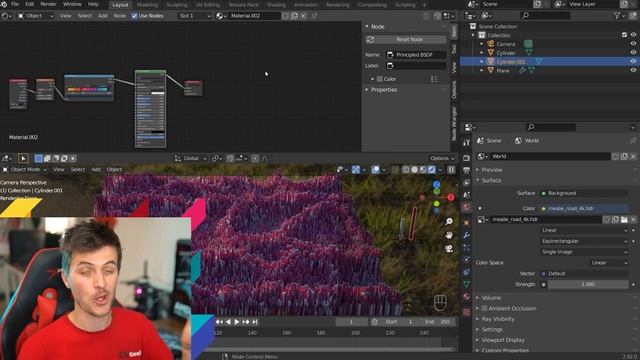The image size is (640, 360).
Task: Open the Object properties tab icon
Action: (x=467, y=223)
